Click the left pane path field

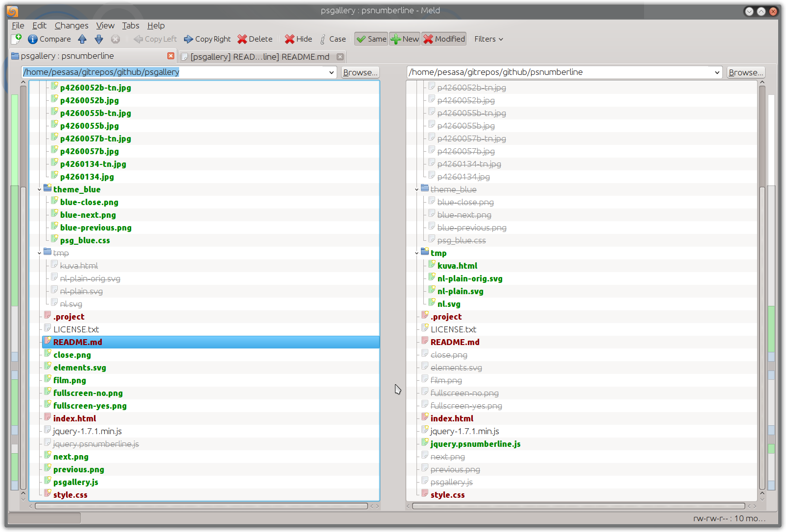point(174,72)
